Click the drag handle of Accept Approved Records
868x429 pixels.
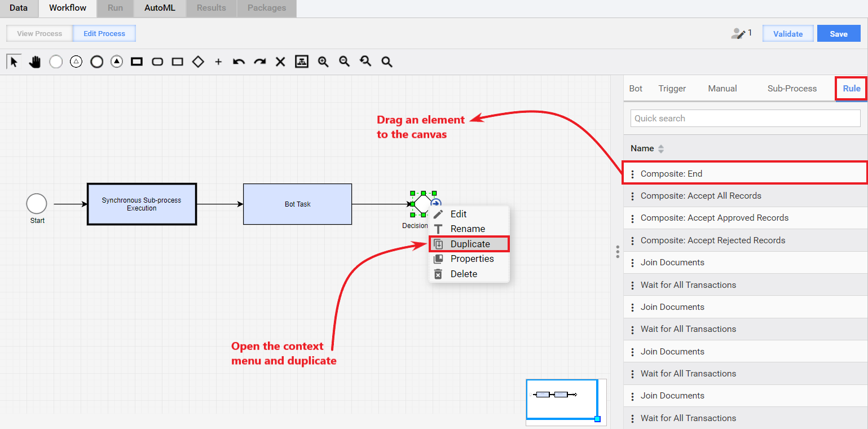click(x=632, y=218)
